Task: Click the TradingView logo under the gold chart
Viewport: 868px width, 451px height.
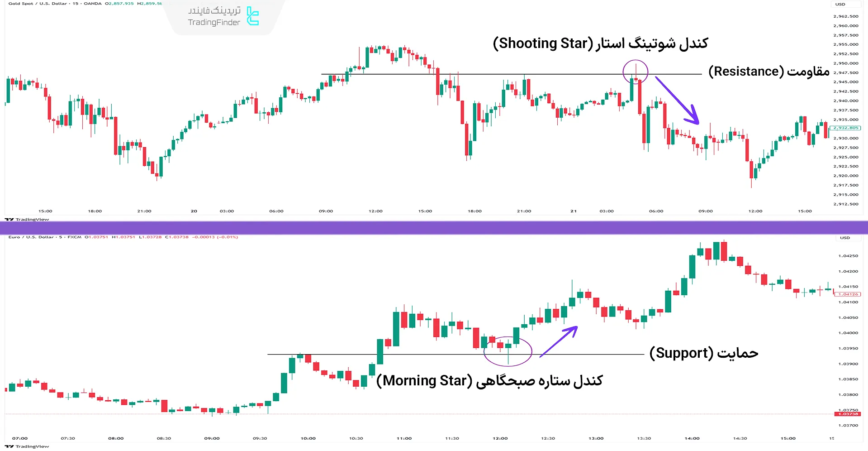Action: 27,220
